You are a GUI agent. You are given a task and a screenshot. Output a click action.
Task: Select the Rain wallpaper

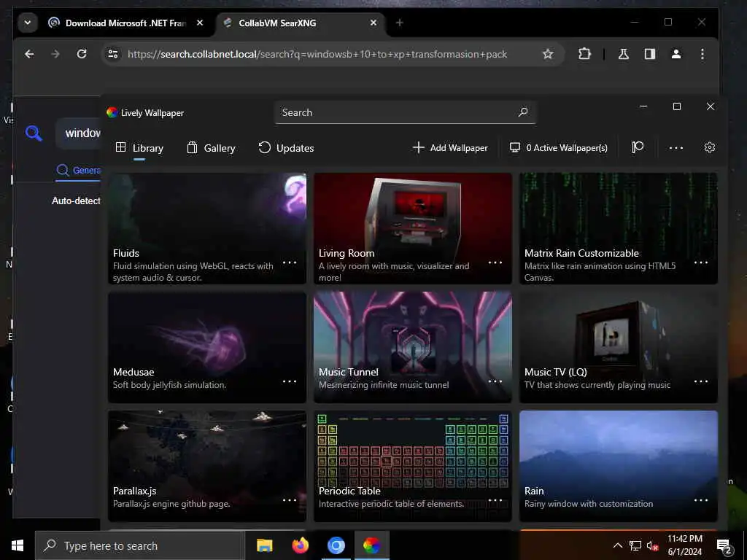coord(619,466)
